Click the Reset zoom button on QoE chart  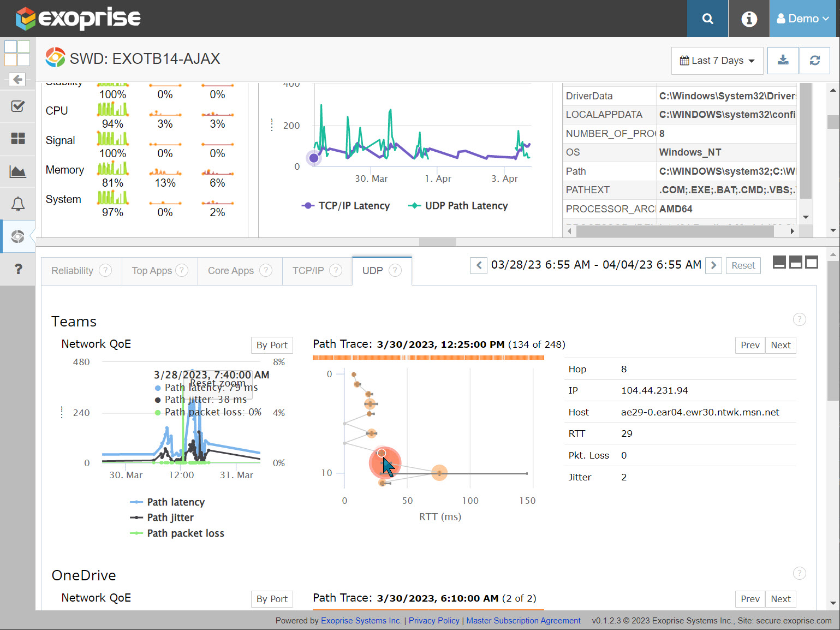(218, 383)
